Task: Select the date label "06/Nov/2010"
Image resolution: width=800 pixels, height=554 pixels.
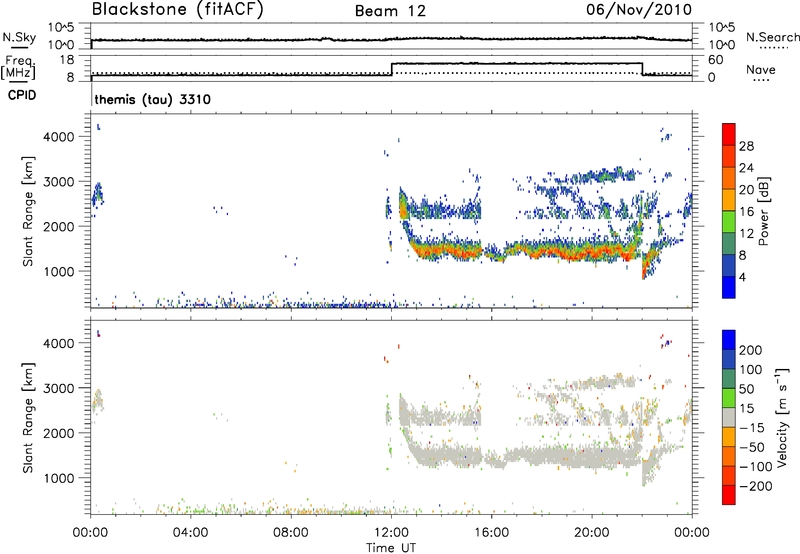Action: pos(639,9)
